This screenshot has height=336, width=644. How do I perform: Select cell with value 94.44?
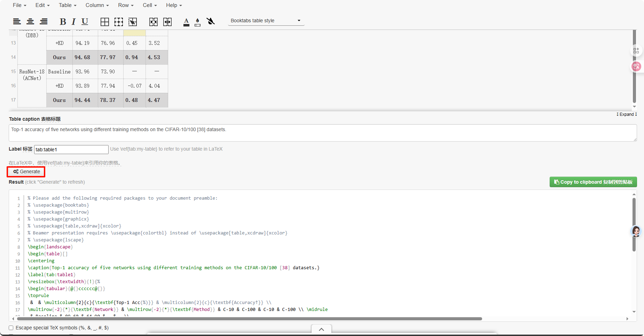pos(85,100)
